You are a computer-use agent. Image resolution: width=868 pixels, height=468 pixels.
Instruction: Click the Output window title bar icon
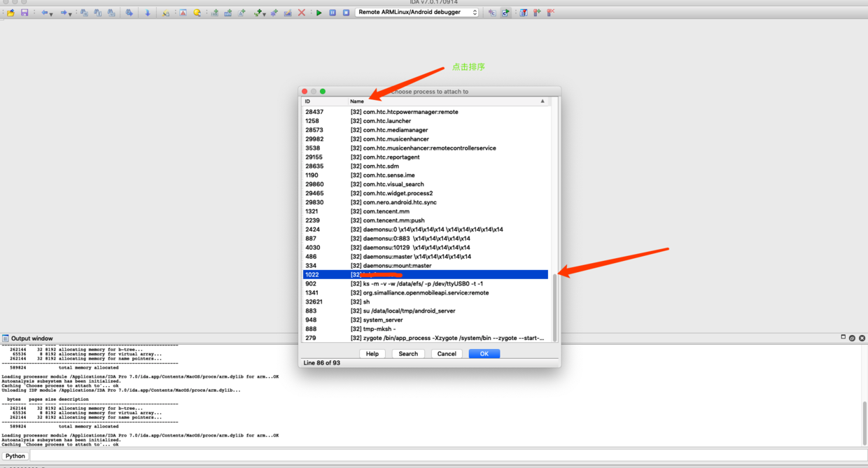point(6,339)
